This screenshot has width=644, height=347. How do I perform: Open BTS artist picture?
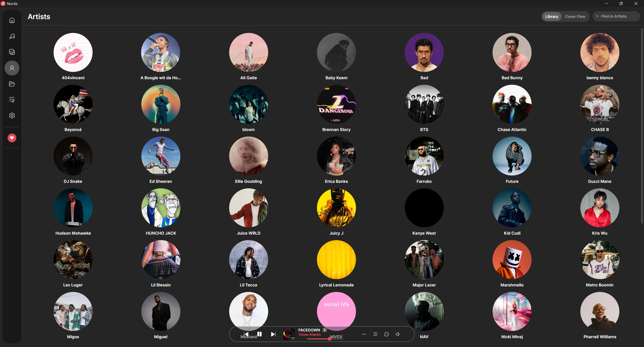pos(424,104)
